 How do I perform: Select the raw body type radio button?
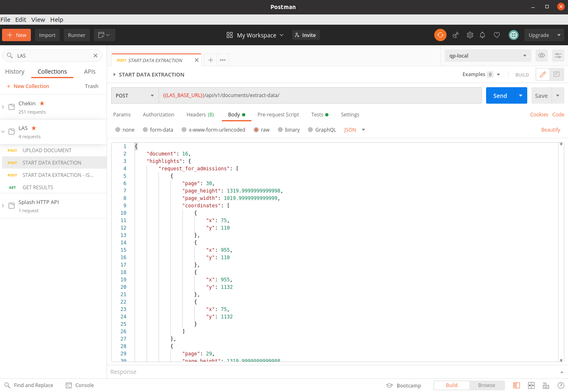[256, 130]
